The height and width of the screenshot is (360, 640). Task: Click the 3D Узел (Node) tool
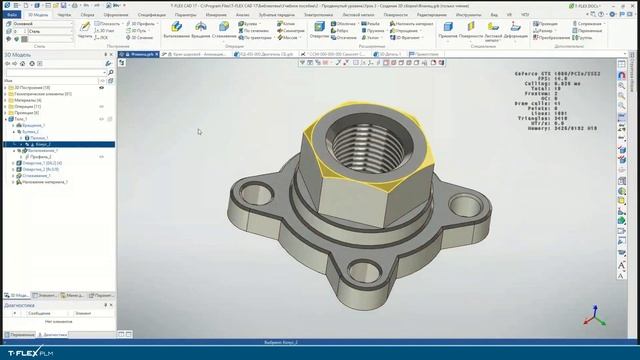click(104, 31)
